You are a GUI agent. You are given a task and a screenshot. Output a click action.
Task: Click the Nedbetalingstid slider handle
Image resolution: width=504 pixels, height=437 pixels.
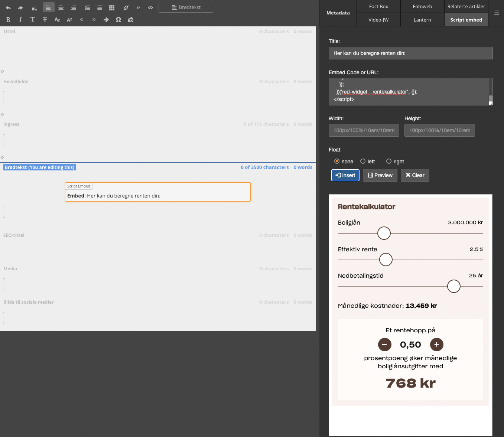tap(454, 286)
